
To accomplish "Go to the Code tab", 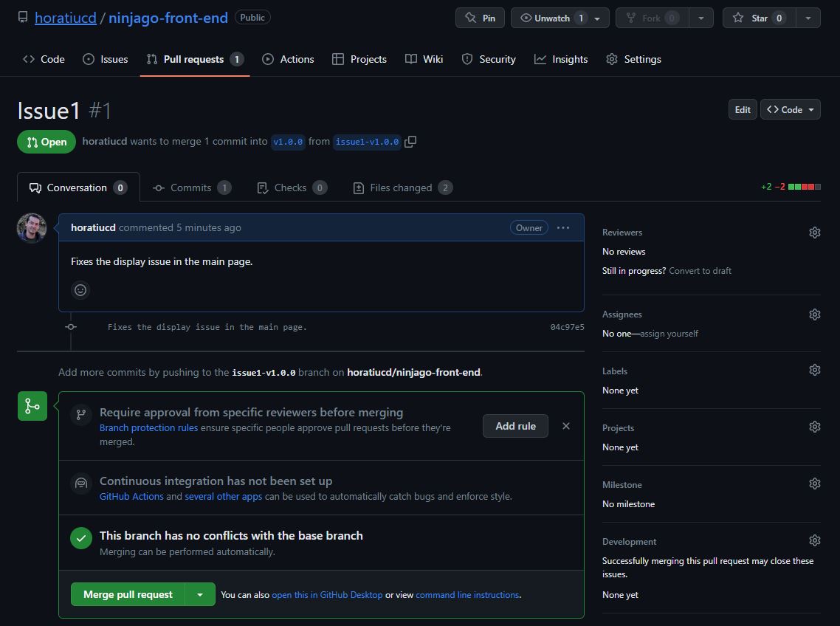I will [44, 59].
